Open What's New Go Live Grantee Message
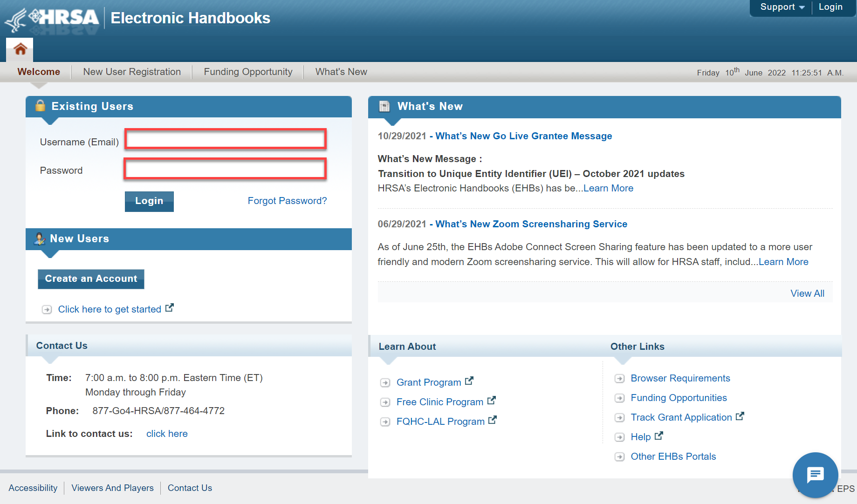857x504 pixels. [523, 136]
